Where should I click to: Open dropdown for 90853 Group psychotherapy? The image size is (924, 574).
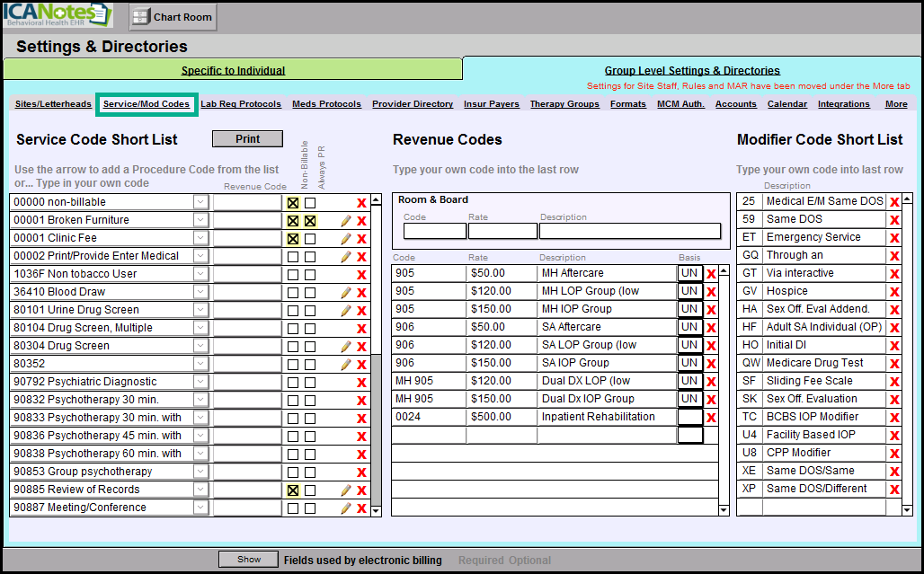pos(200,472)
